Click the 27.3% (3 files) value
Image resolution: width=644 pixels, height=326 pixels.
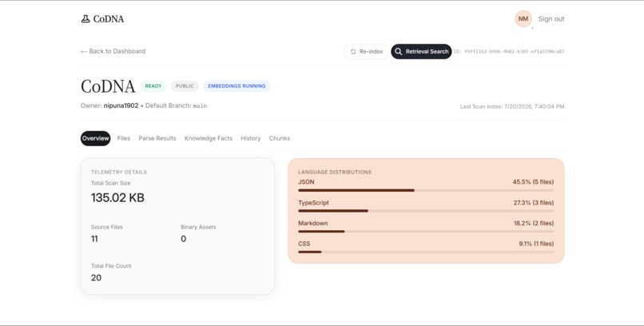pos(534,203)
